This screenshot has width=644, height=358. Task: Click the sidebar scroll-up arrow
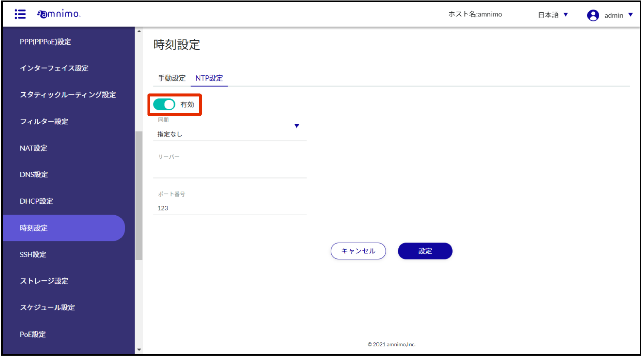click(139, 31)
